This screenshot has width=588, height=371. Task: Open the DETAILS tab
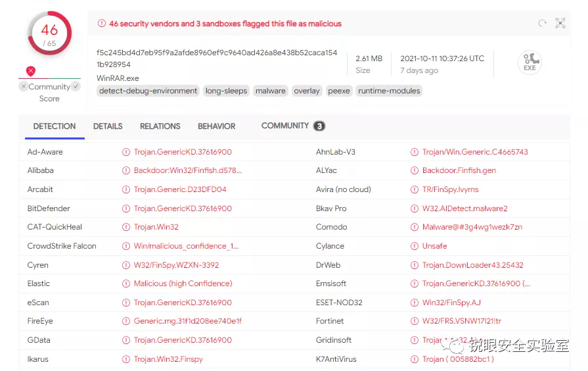(x=108, y=126)
